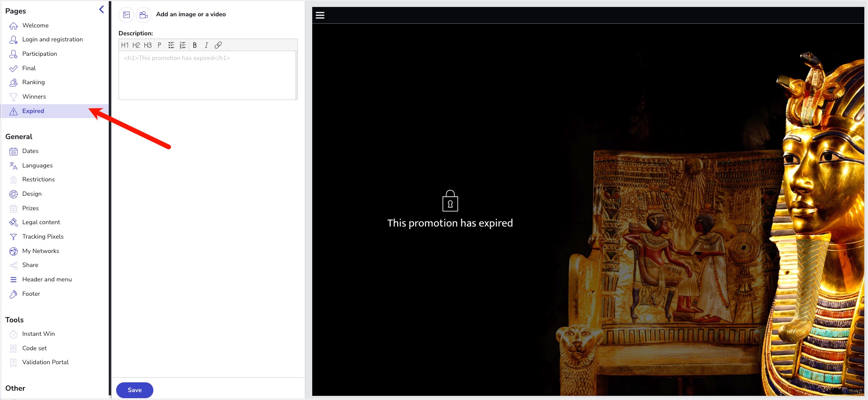Click the Code set document icon
Viewport: 868px width, 400px height.
point(13,348)
